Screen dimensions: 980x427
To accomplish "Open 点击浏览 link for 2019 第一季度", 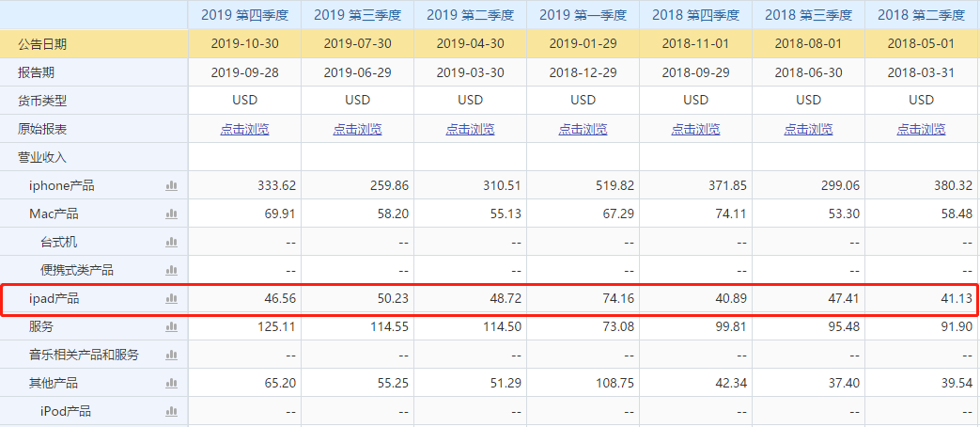I will pyautogui.click(x=583, y=130).
